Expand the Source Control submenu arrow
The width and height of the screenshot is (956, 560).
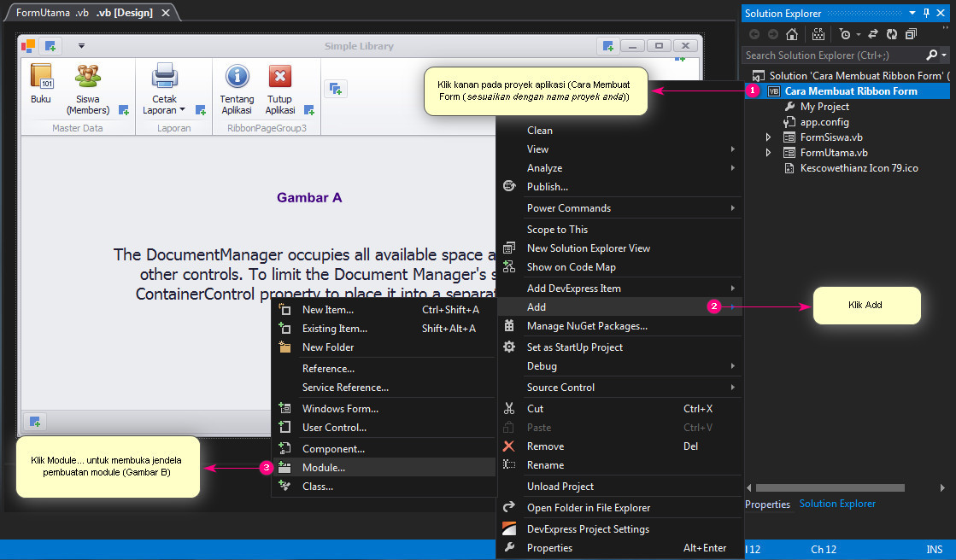[x=732, y=387]
